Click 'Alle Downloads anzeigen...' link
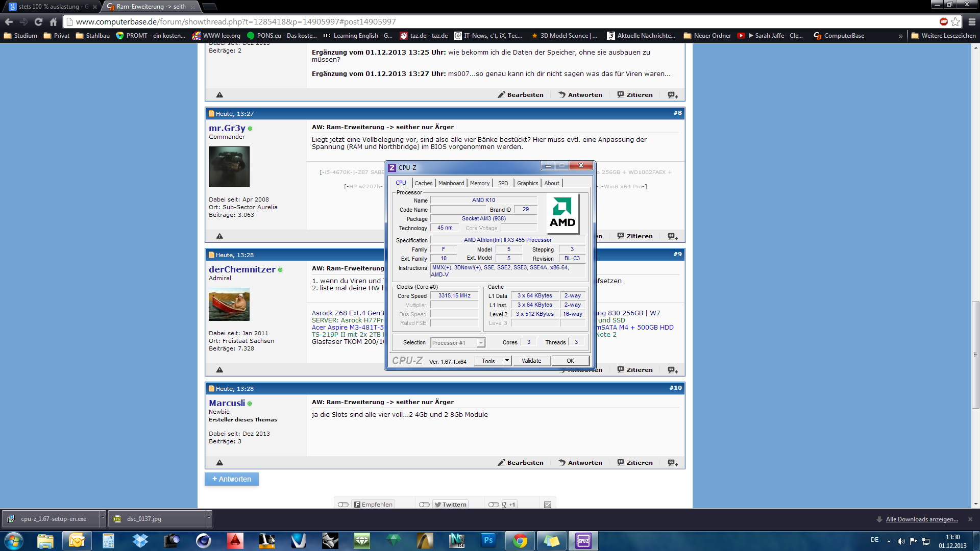The width and height of the screenshot is (980, 551). coord(922,519)
